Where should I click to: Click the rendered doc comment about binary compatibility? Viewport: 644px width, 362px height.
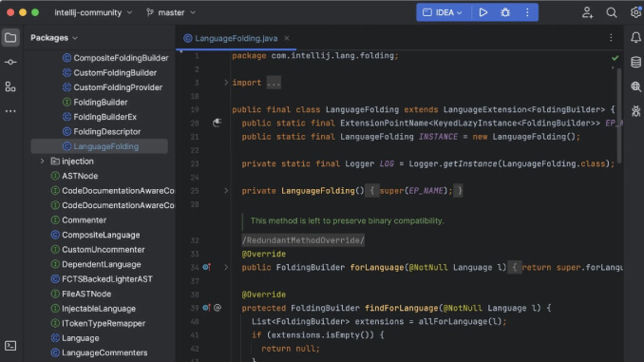point(347,220)
